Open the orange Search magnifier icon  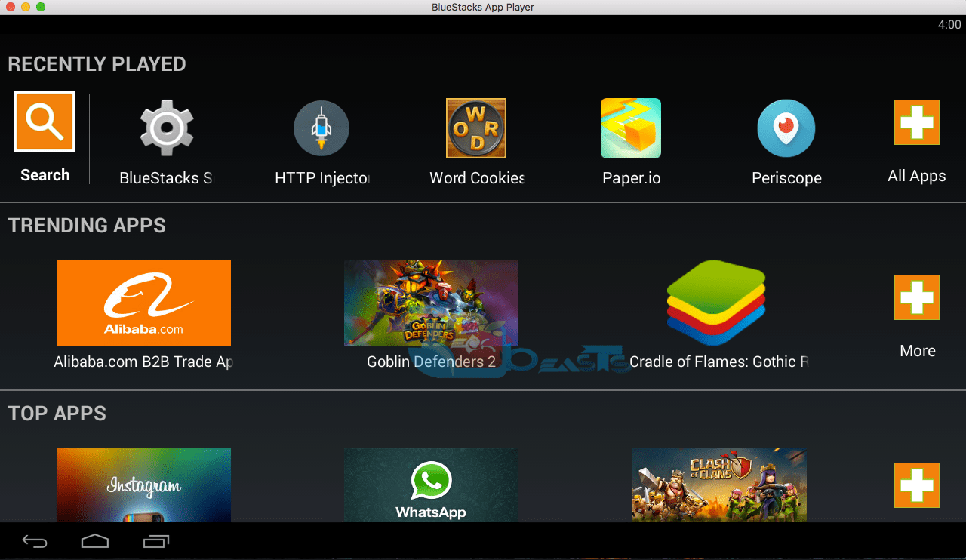pyautogui.click(x=45, y=122)
